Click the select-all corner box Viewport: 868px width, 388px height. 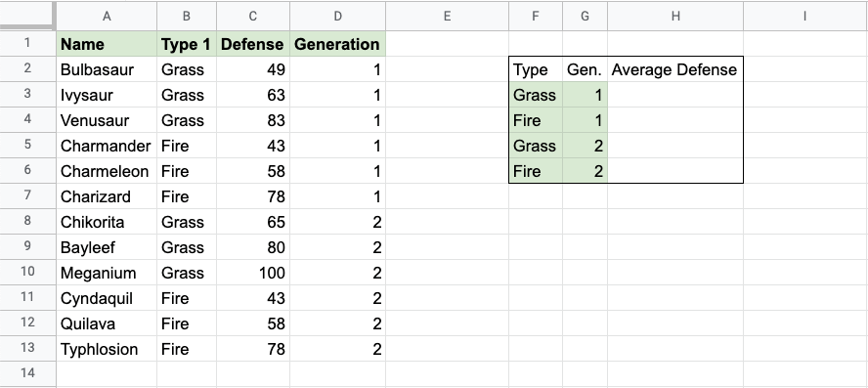[x=27, y=16]
